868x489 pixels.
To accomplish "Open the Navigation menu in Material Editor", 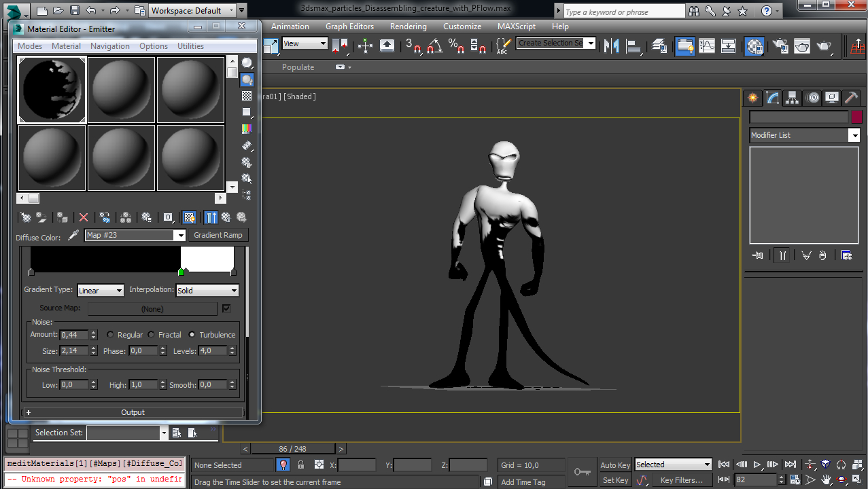I will 110,46.
